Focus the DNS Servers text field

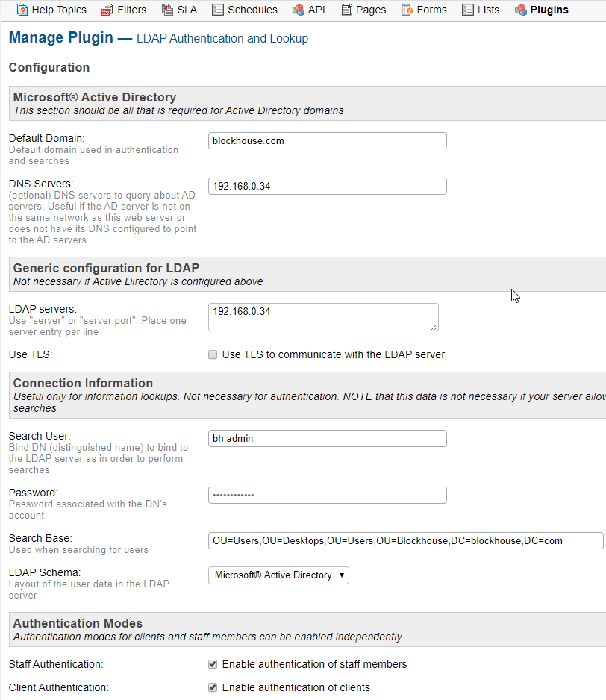(x=327, y=186)
